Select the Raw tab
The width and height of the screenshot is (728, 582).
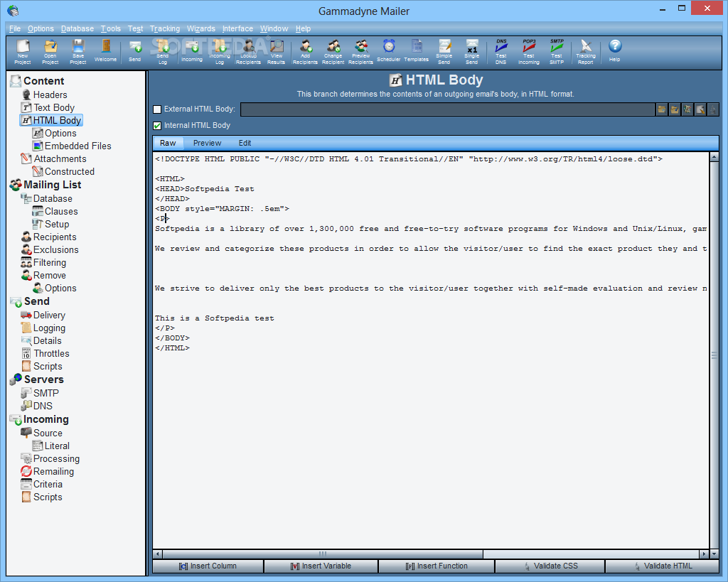pyautogui.click(x=168, y=143)
